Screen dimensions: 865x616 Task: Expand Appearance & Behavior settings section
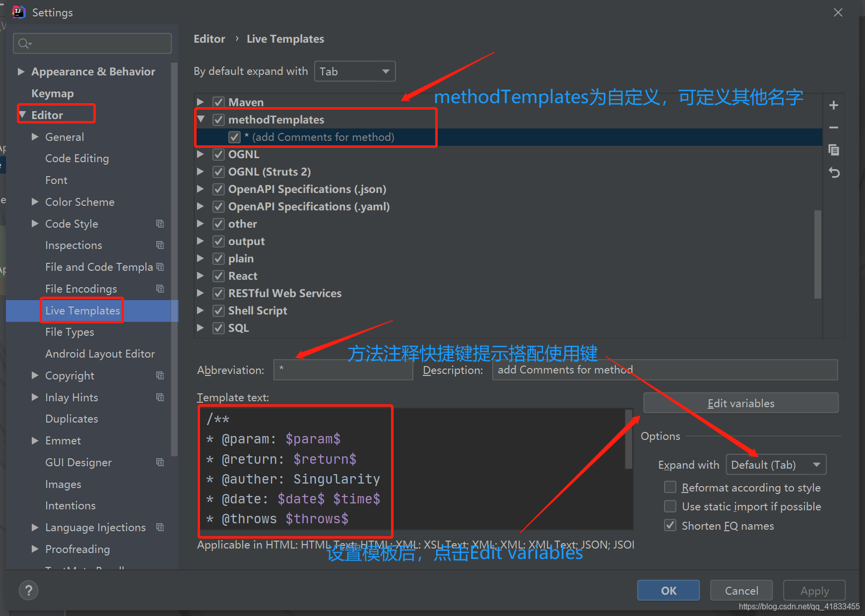21,71
